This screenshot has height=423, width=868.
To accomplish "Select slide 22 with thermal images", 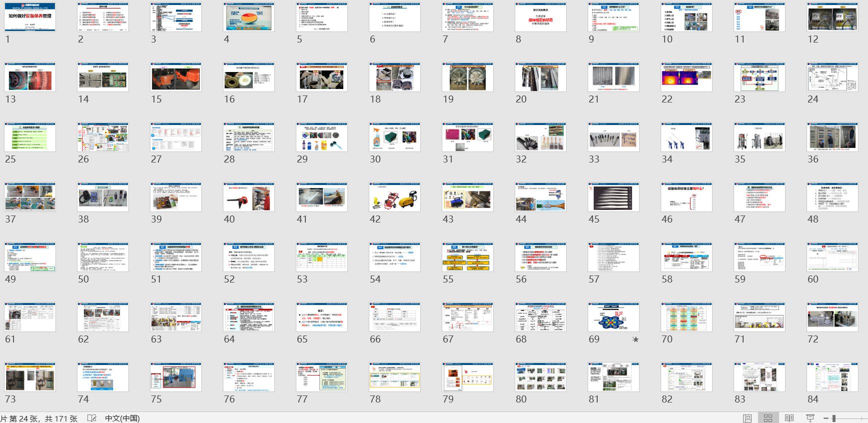I will point(687,77).
